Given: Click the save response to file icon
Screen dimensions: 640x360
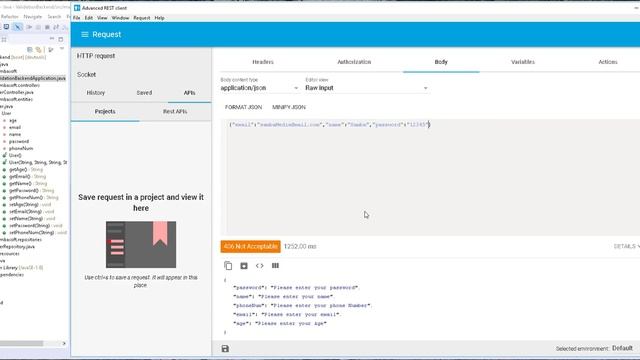Looking at the screenshot, I should coord(244,266).
